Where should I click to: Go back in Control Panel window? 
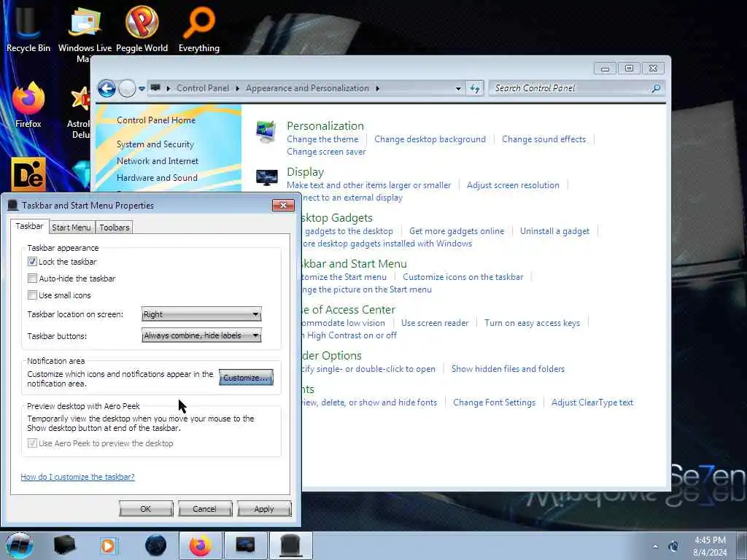click(x=107, y=88)
